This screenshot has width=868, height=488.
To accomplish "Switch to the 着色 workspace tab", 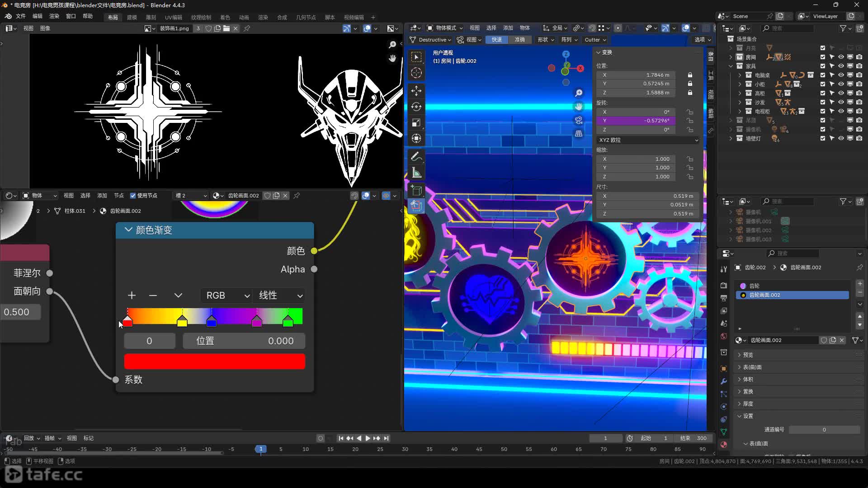I will tap(225, 17).
